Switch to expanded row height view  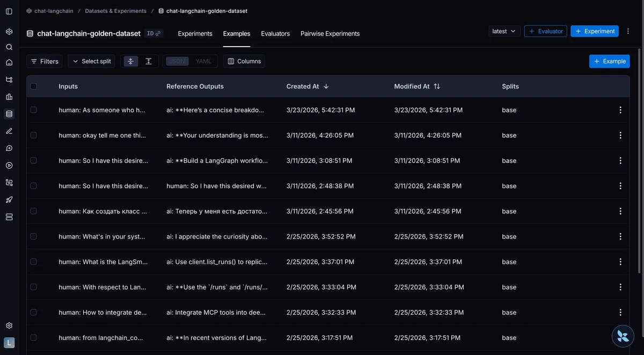click(149, 61)
